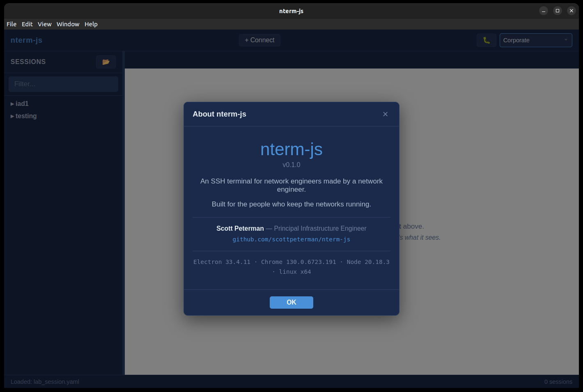Click the nterm-js title in the header

pos(26,40)
